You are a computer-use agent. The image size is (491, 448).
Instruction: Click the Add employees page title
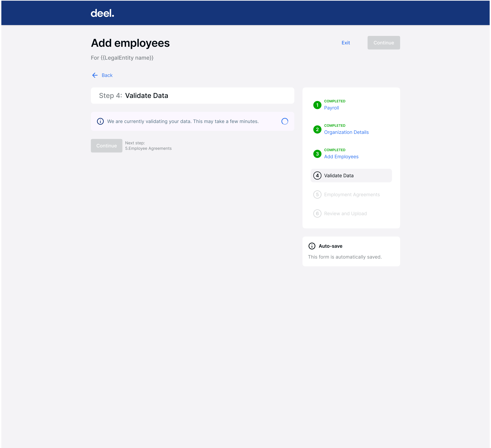tap(130, 43)
